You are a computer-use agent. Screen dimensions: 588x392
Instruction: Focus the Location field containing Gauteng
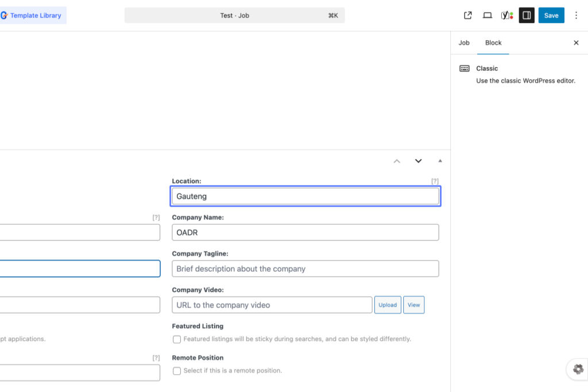tap(305, 196)
